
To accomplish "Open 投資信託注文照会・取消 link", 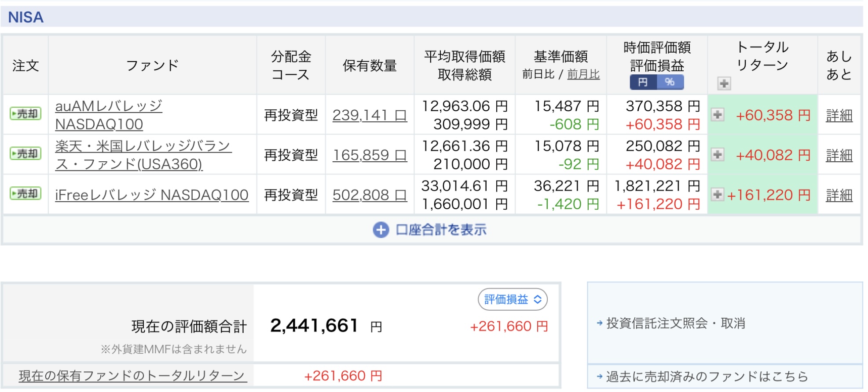I will [x=675, y=323].
